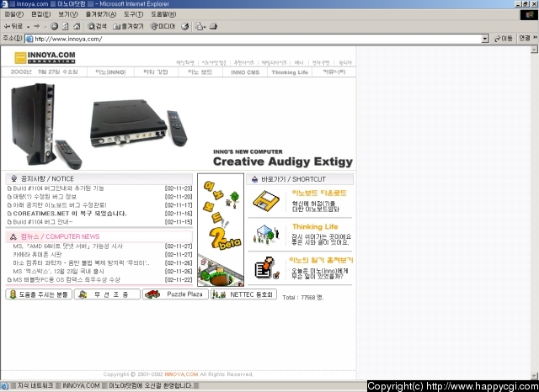
Task: Open the orange Thinking Life shortcut link
Action: pos(315,226)
